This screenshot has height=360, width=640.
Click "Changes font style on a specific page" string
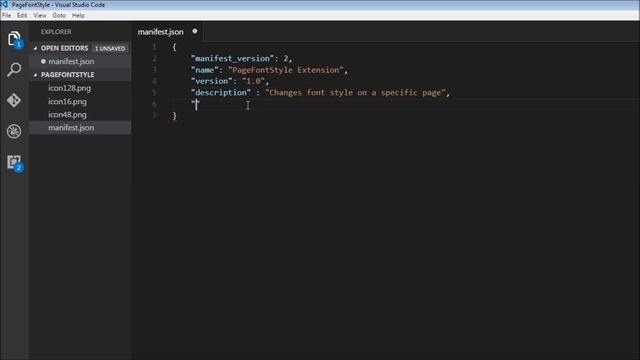click(x=355, y=93)
